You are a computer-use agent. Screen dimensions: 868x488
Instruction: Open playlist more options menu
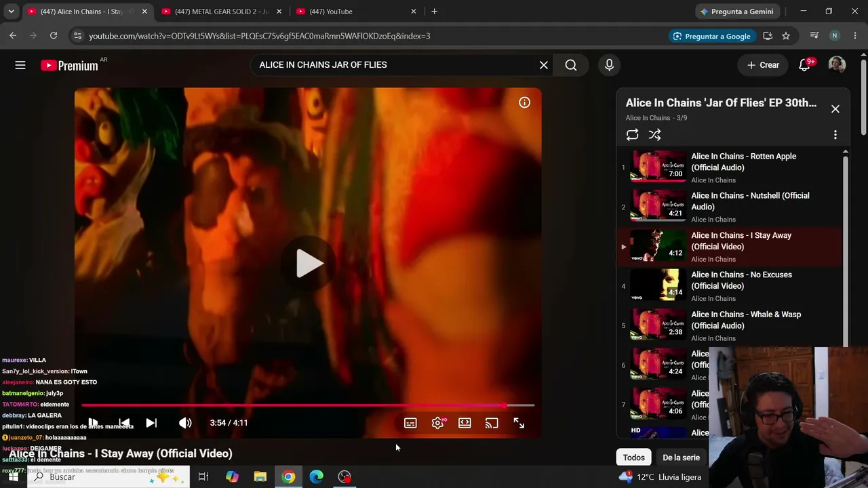point(835,135)
